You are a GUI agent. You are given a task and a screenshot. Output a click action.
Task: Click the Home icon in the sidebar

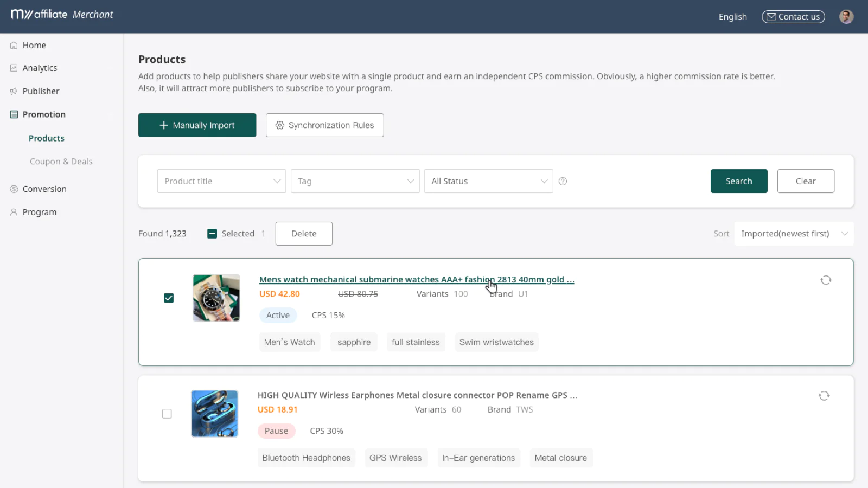tap(14, 46)
